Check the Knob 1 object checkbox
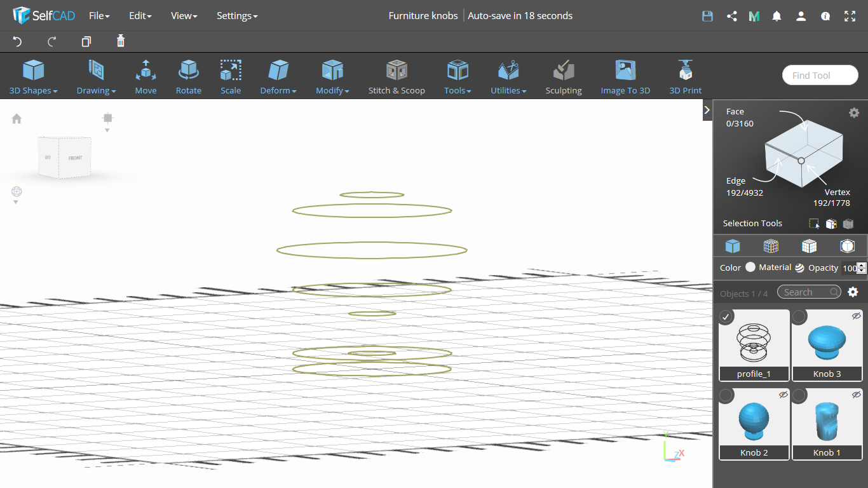 click(799, 395)
